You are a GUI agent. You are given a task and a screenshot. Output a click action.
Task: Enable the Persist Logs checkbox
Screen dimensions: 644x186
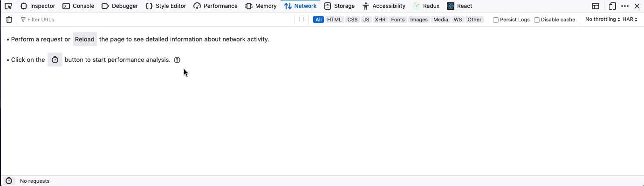point(496,20)
